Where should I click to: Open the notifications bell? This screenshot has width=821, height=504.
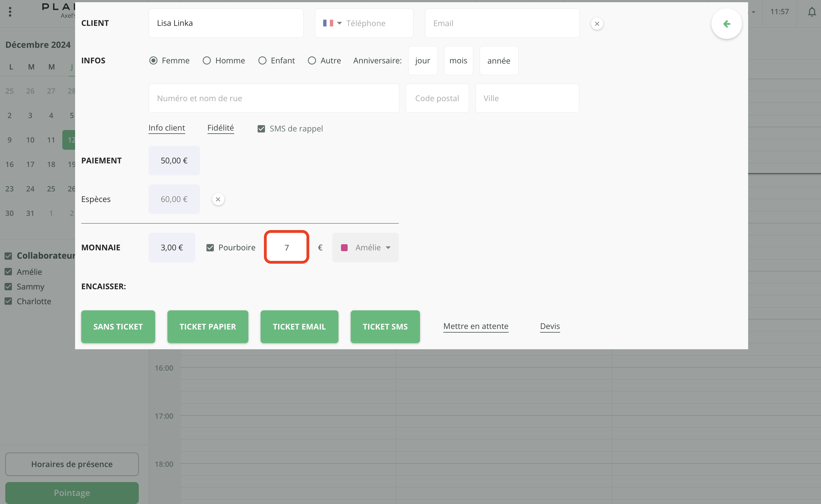(812, 12)
